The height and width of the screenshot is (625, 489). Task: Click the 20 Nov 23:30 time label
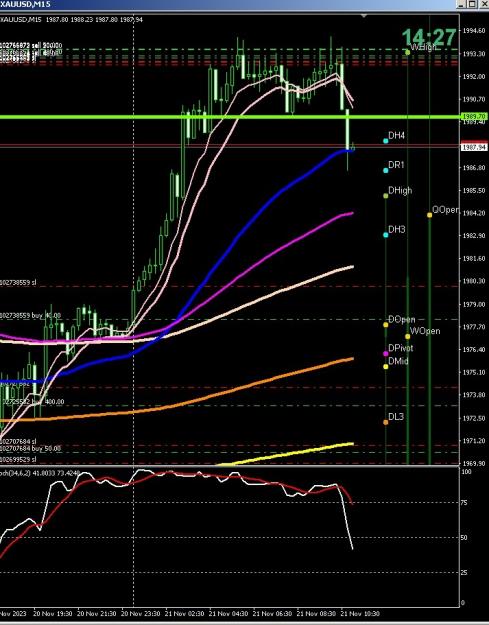point(141,613)
